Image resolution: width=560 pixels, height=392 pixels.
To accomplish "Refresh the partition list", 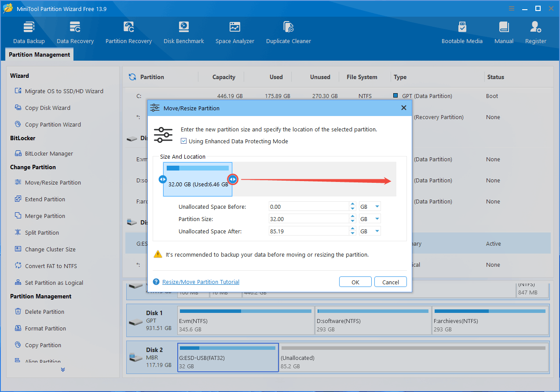I will (132, 77).
